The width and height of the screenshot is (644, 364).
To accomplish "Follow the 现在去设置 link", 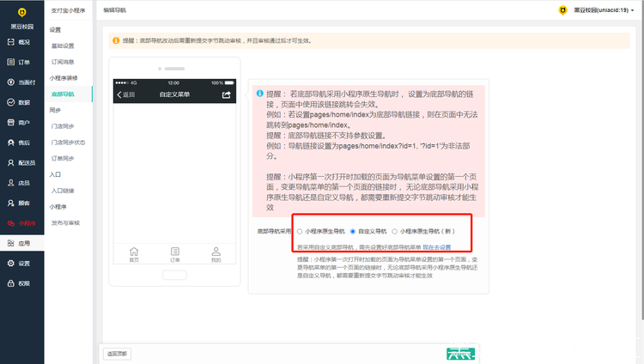I will click(x=437, y=247).
